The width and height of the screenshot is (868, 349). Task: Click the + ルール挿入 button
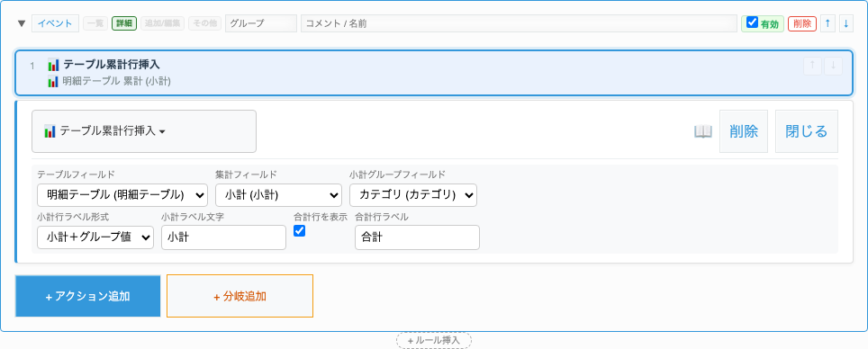pos(434,341)
